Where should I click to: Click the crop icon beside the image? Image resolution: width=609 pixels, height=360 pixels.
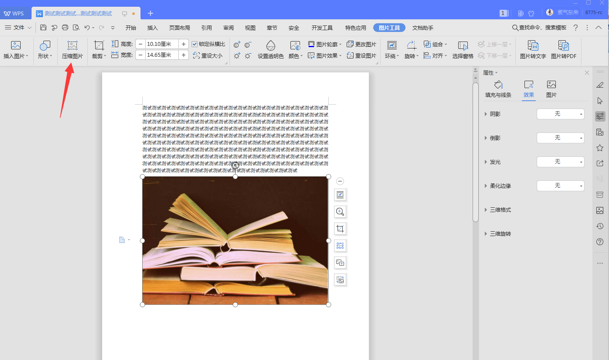(340, 229)
